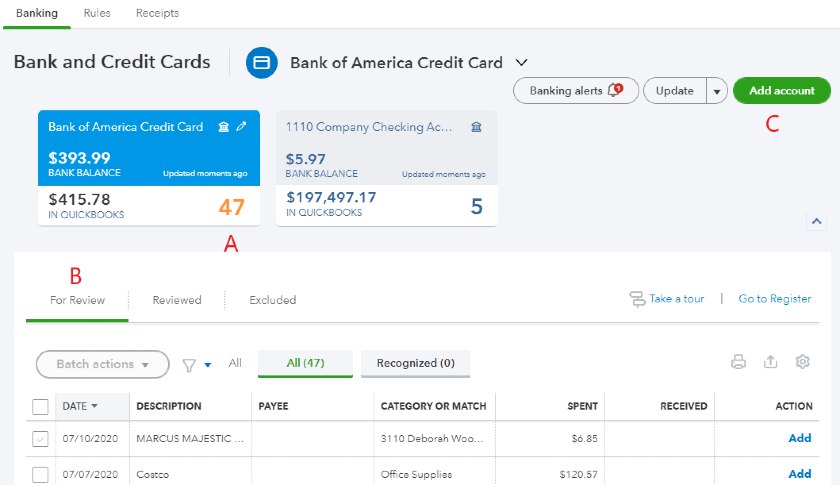
Task: Click the All filter label beside funnel
Action: click(235, 363)
